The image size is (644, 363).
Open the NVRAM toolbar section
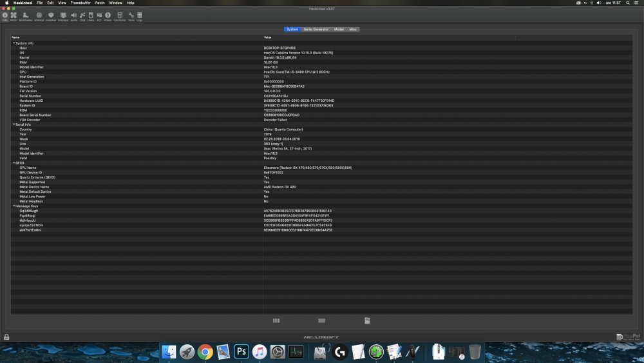tap(39, 17)
